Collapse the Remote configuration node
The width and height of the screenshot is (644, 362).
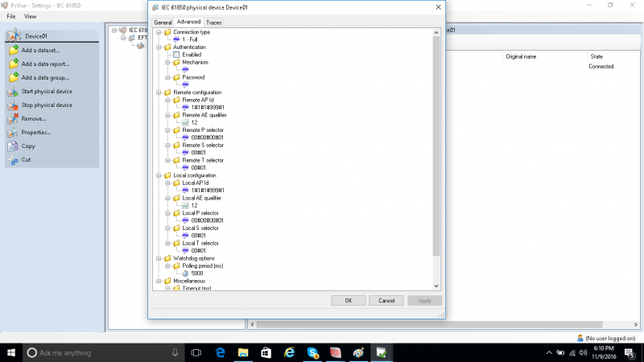tap(159, 93)
